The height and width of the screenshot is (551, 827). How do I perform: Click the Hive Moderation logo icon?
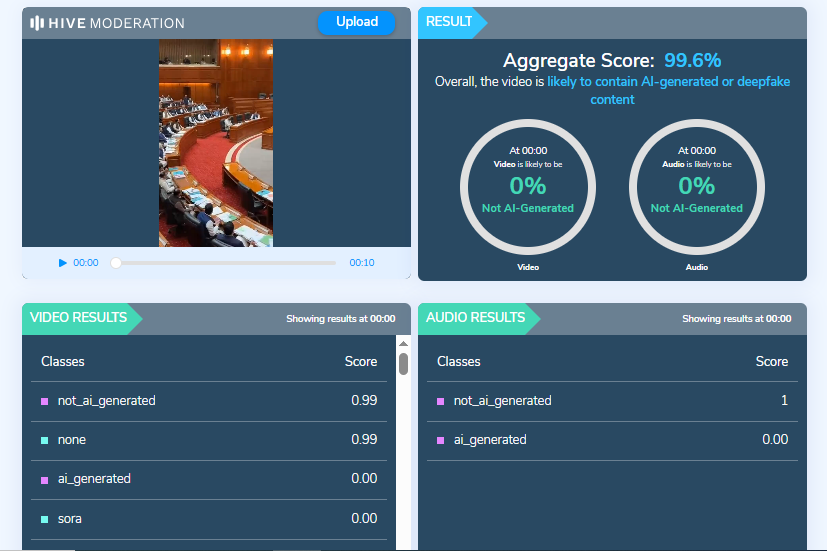click(x=37, y=23)
